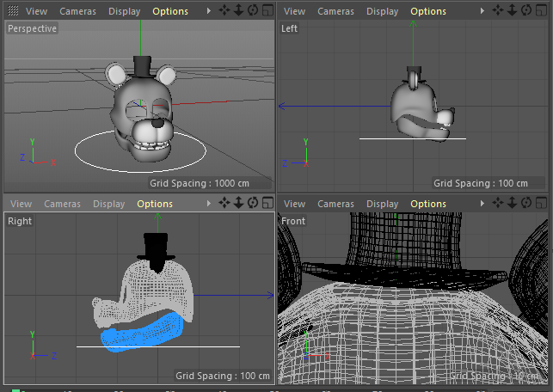Toggle maximize view icon in Left viewport
The height and width of the screenshot is (392, 553).
[x=541, y=10]
